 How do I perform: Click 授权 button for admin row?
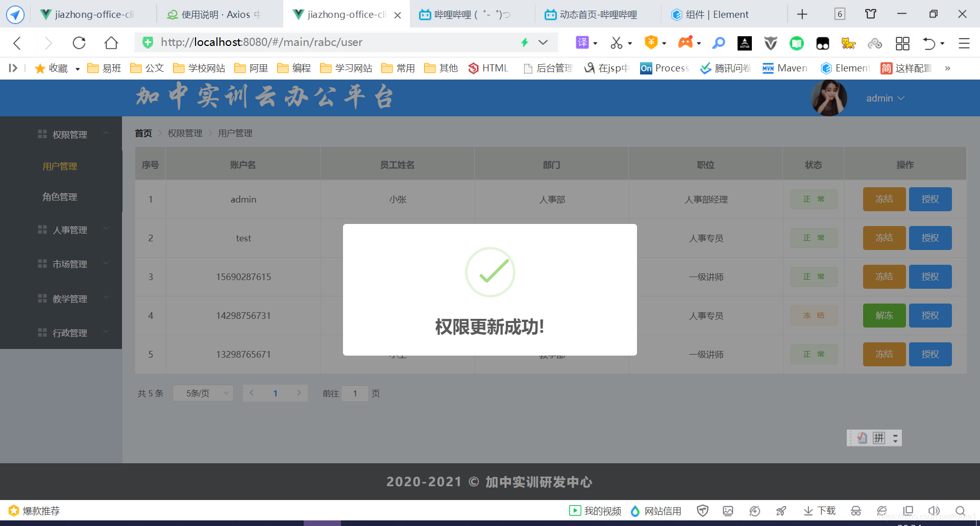tap(930, 199)
